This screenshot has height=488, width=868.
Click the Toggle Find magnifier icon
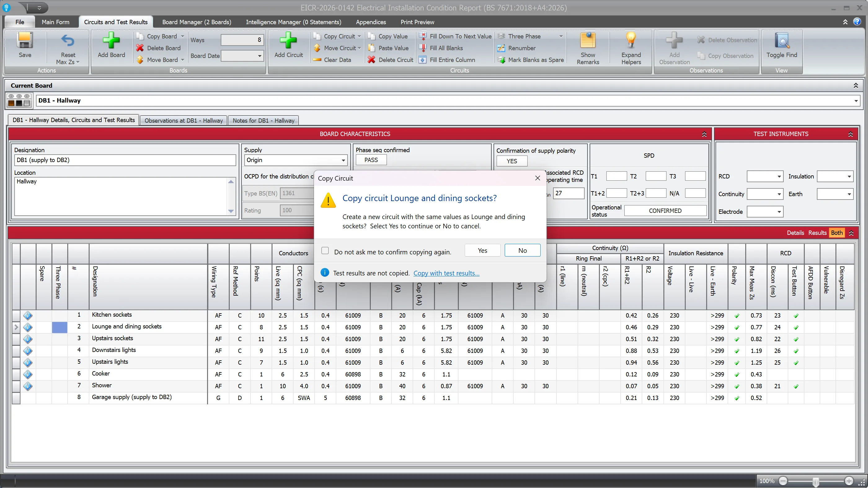pos(782,41)
